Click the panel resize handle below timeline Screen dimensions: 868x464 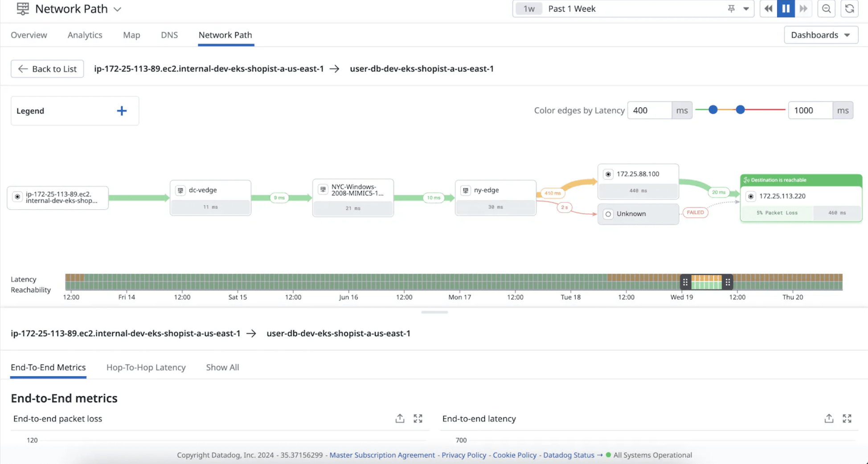(434, 312)
